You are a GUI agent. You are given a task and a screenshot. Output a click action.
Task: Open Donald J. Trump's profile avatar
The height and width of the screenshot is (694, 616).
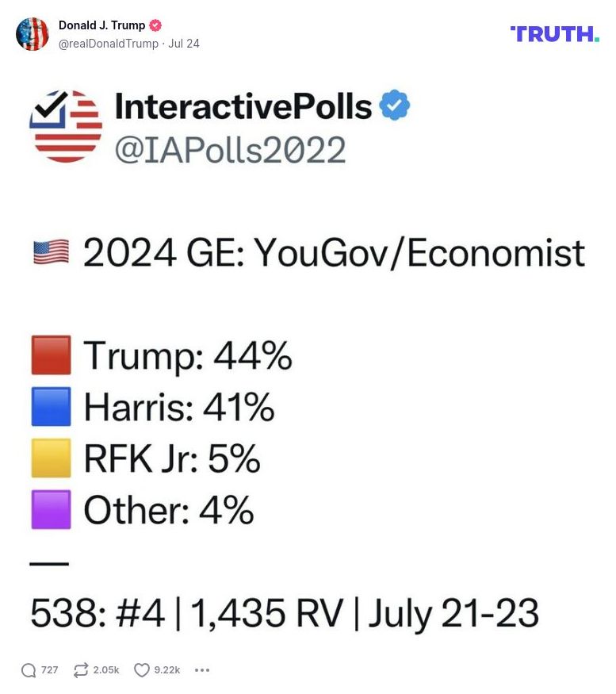33,35
